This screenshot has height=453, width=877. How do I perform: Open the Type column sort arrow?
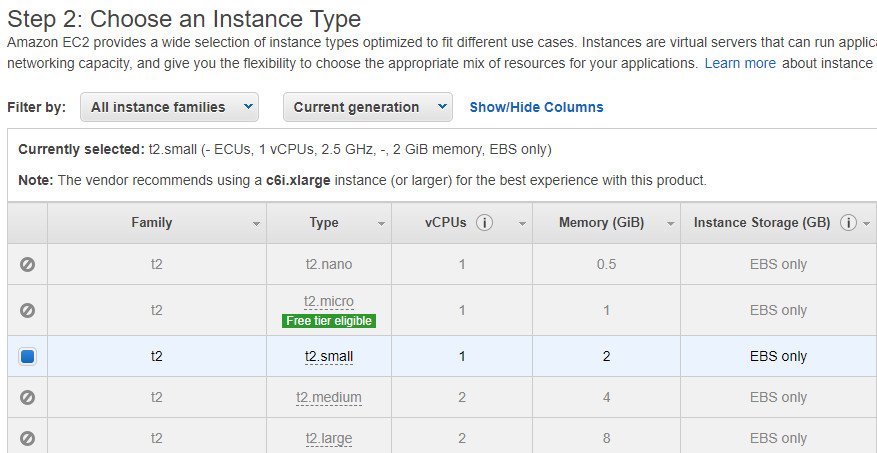tap(381, 224)
